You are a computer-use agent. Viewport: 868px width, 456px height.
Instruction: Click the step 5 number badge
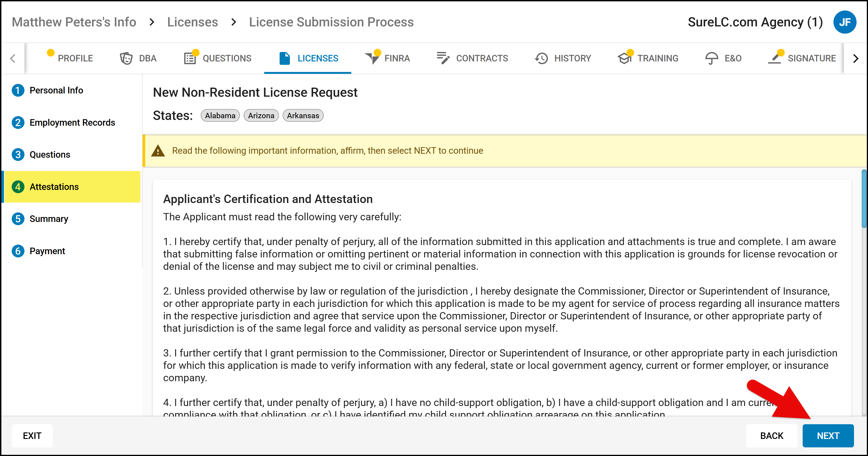click(18, 219)
